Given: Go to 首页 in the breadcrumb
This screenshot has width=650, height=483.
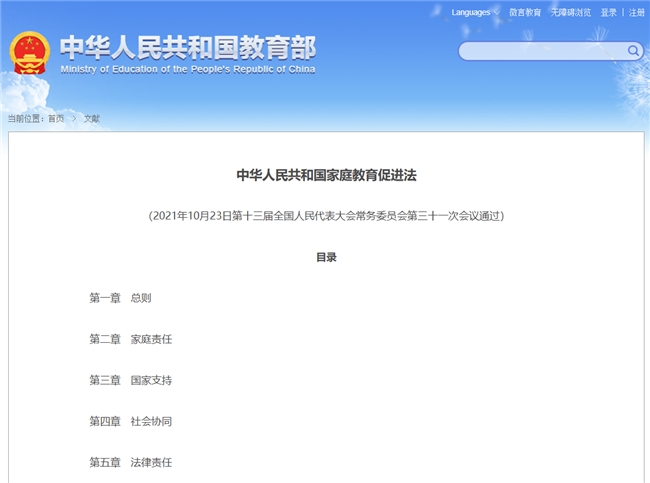Looking at the screenshot, I should 56,118.
